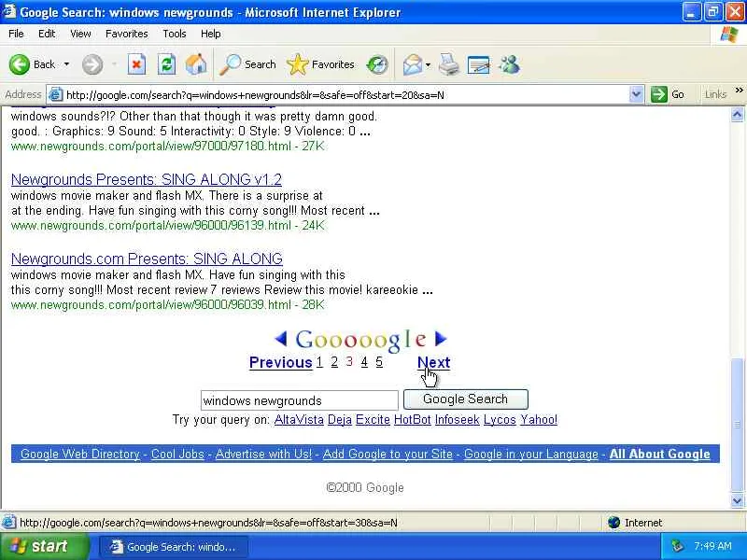
Task: Open Google in your Language link
Action: click(x=531, y=454)
